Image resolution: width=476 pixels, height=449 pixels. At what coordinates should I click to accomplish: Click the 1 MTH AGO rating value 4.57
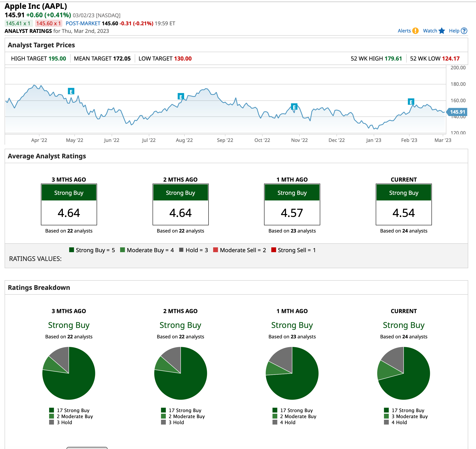point(292,213)
